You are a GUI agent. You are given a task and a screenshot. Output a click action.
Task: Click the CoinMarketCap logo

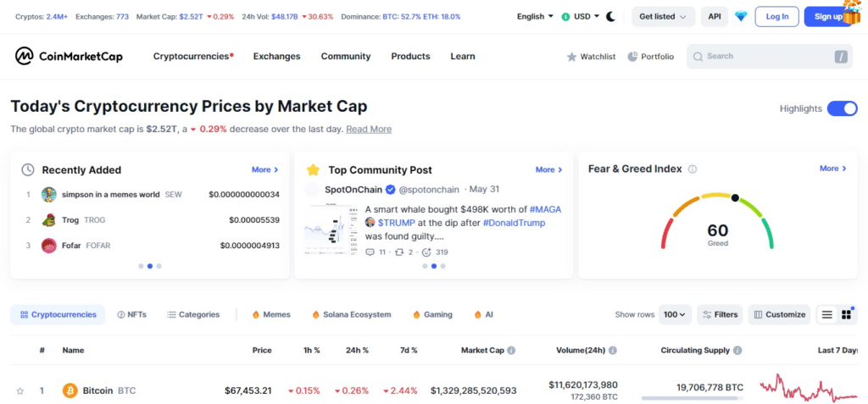pyautogui.click(x=69, y=57)
